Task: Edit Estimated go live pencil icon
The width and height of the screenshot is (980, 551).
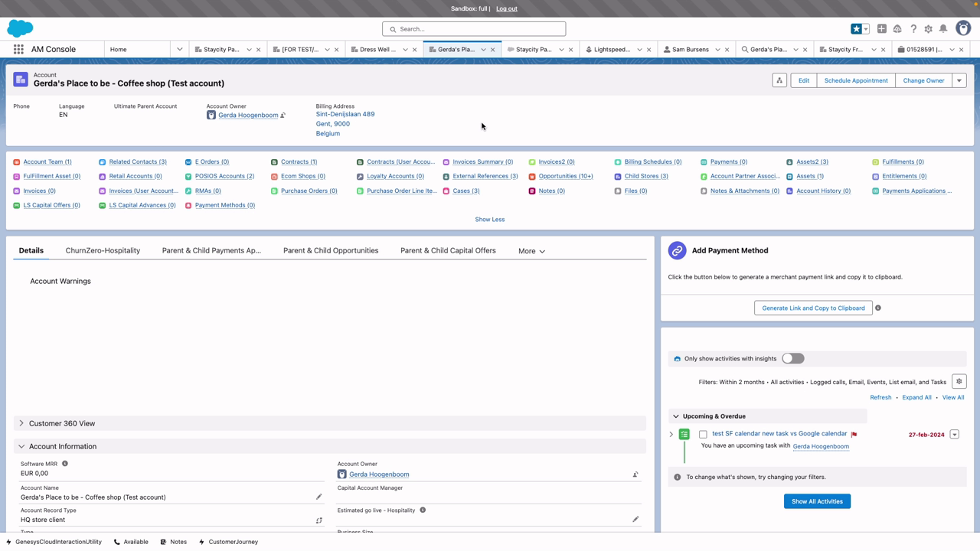Action: [x=635, y=520]
